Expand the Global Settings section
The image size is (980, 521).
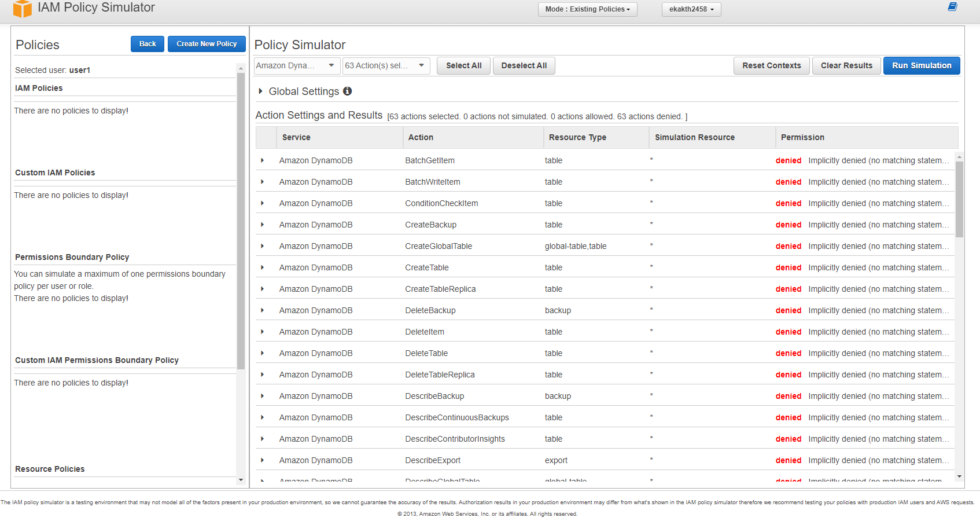[261, 91]
